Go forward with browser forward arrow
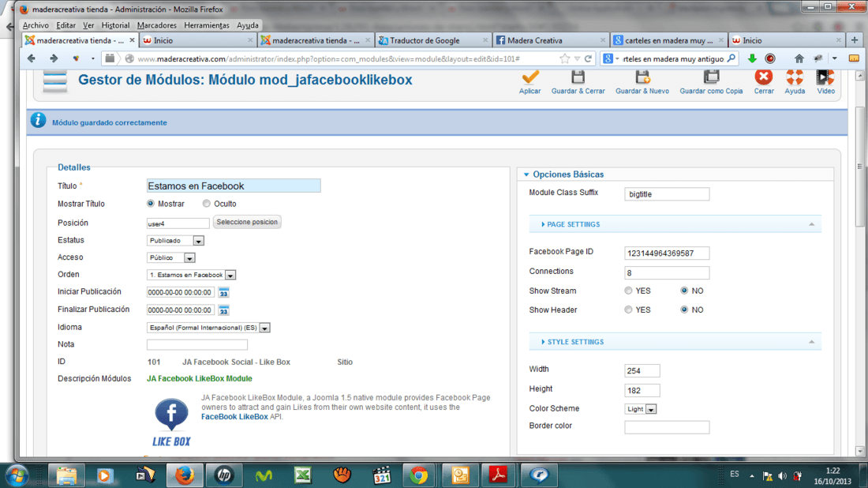Viewport: 868px width, 488px height. 54,58
